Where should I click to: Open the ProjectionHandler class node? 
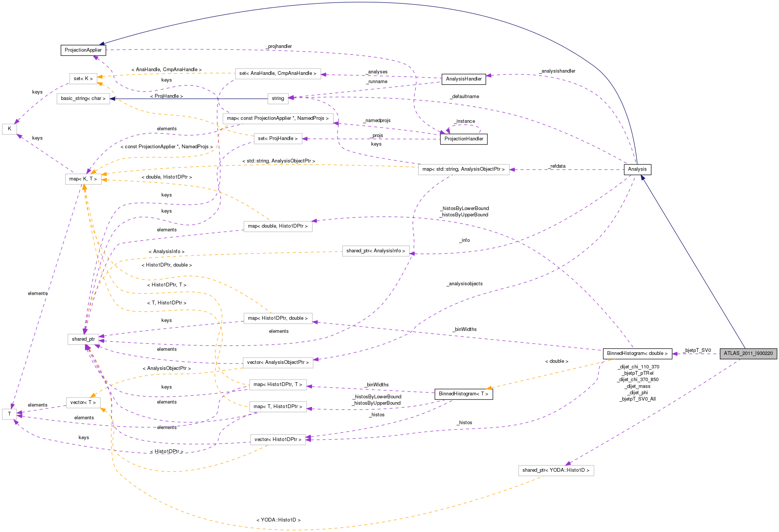point(464,139)
